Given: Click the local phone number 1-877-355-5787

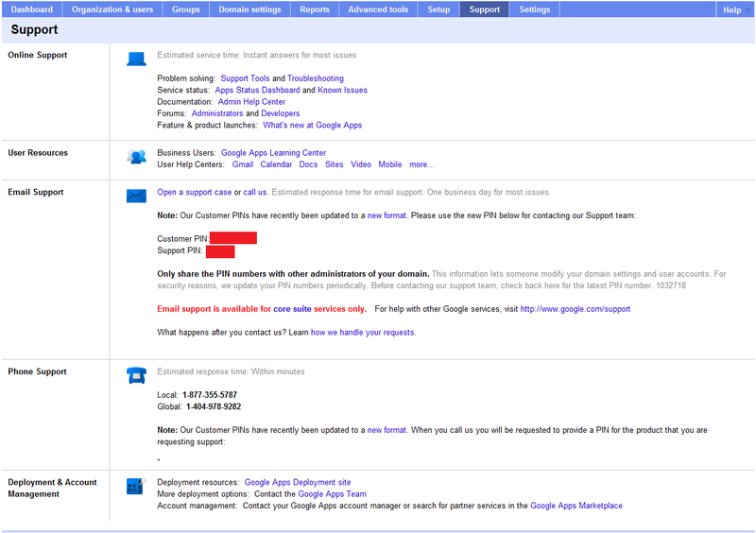Looking at the screenshot, I should tap(210, 395).
